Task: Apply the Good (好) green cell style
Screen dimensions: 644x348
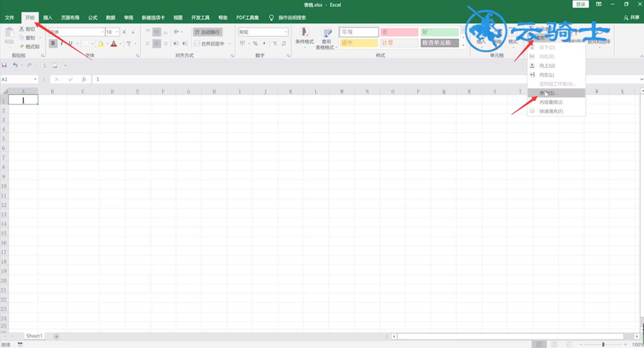Action: 440,32
